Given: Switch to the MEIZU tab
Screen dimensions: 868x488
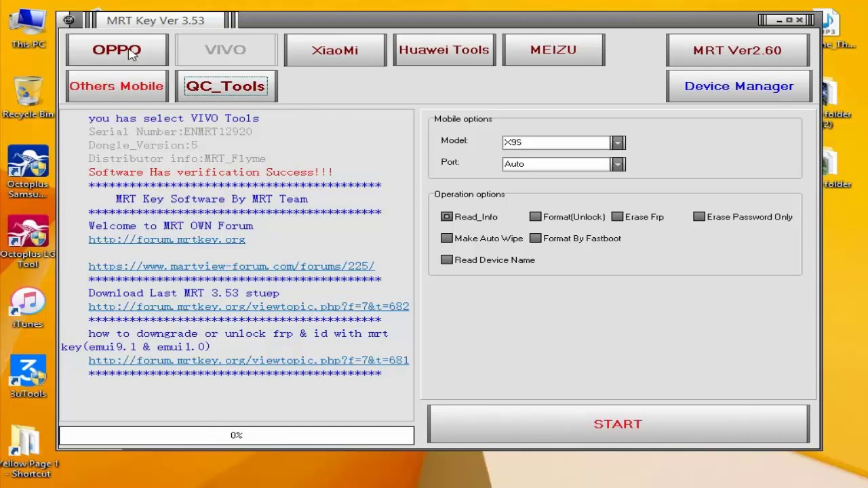Looking at the screenshot, I should 553,50.
